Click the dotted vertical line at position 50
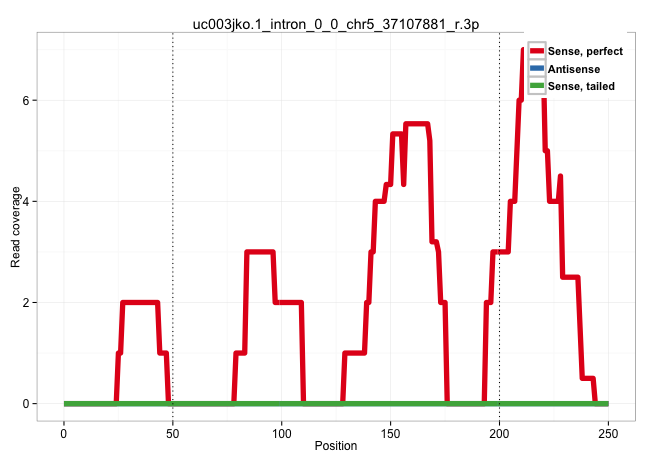Image resolution: width=650 pixels, height=460 pixels. pos(173,200)
